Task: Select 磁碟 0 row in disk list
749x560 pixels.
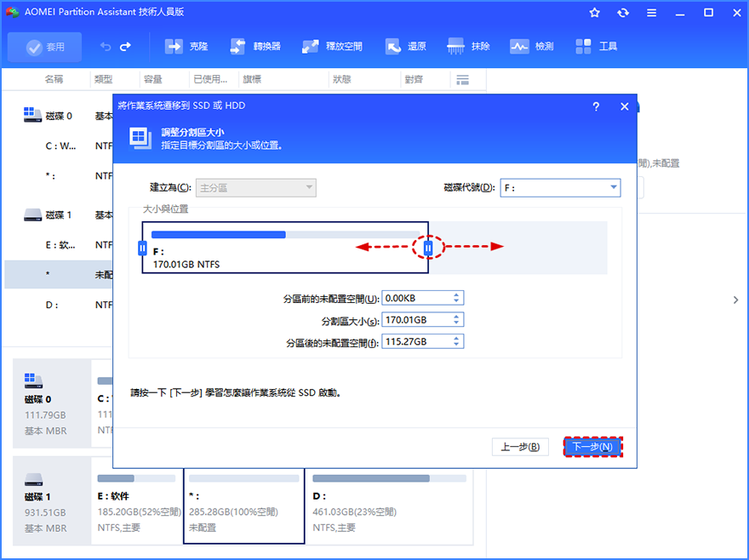Action: tap(58, 116)
